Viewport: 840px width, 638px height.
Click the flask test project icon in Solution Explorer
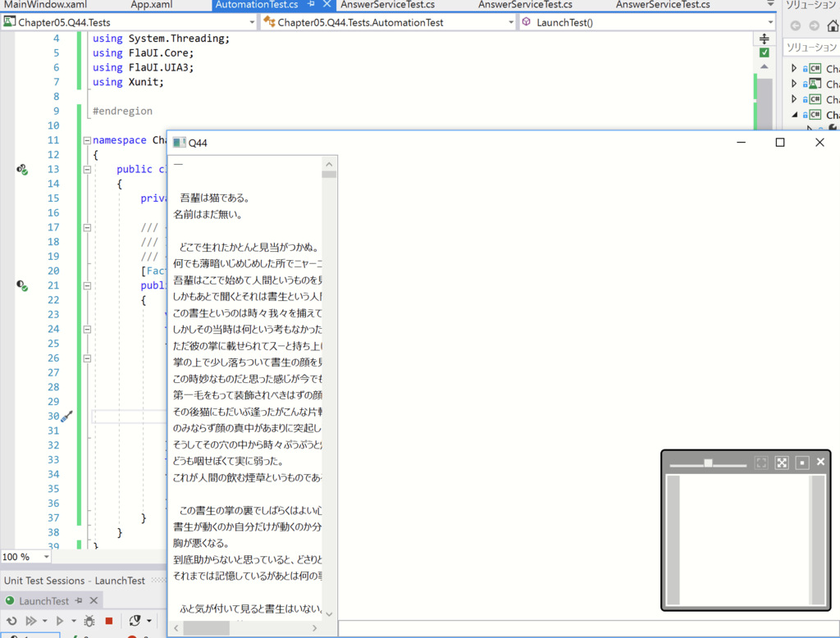pos(815,84)
